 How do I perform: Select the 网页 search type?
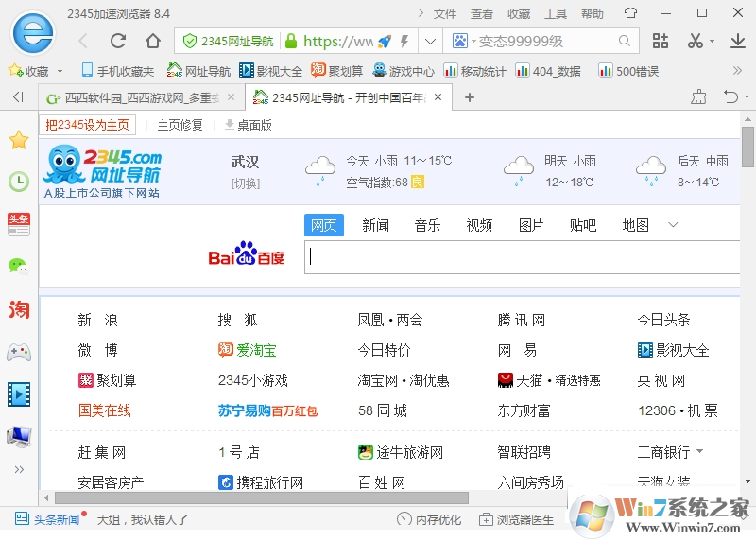(324, 225)
